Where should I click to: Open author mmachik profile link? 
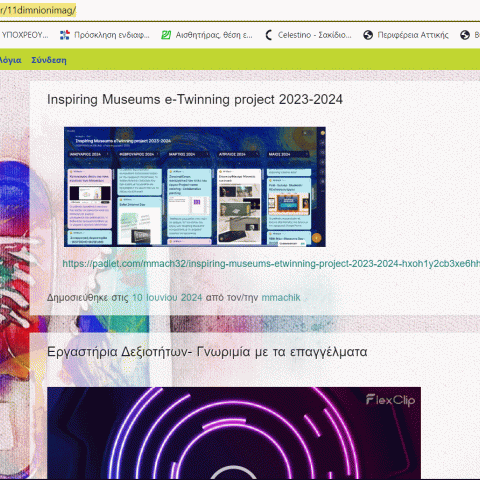pos(281,297)
